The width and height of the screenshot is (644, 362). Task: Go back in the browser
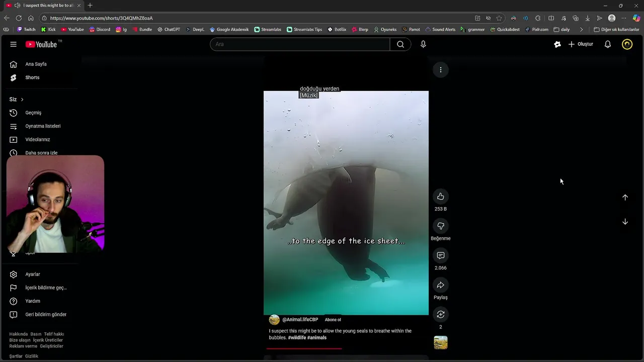pyautogui.click(x=7, y=18)
